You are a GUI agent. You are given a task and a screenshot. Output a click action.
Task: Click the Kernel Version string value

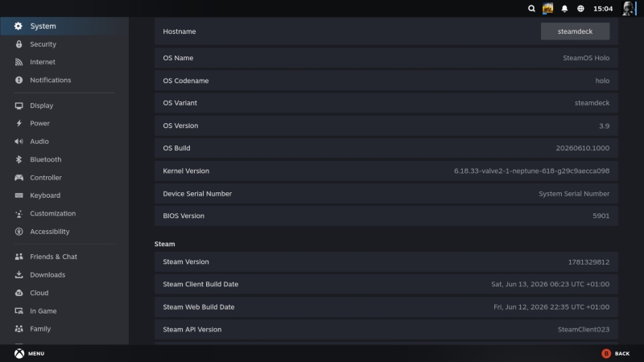531,171
